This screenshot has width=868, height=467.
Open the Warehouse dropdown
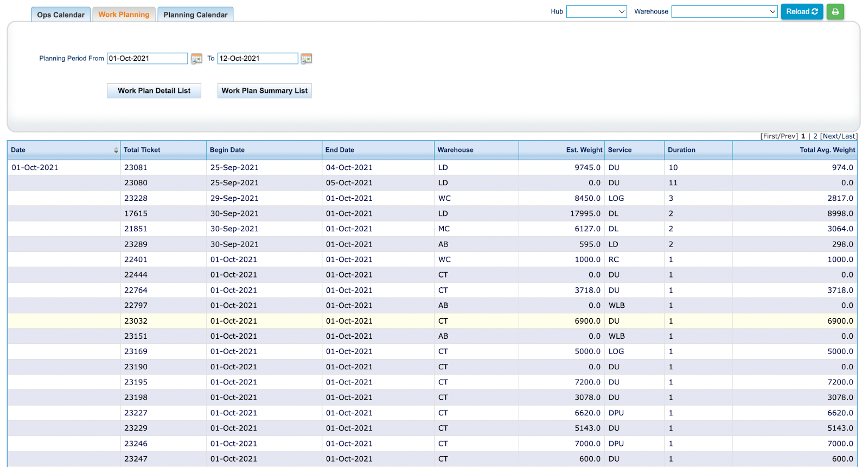point(725,11)
